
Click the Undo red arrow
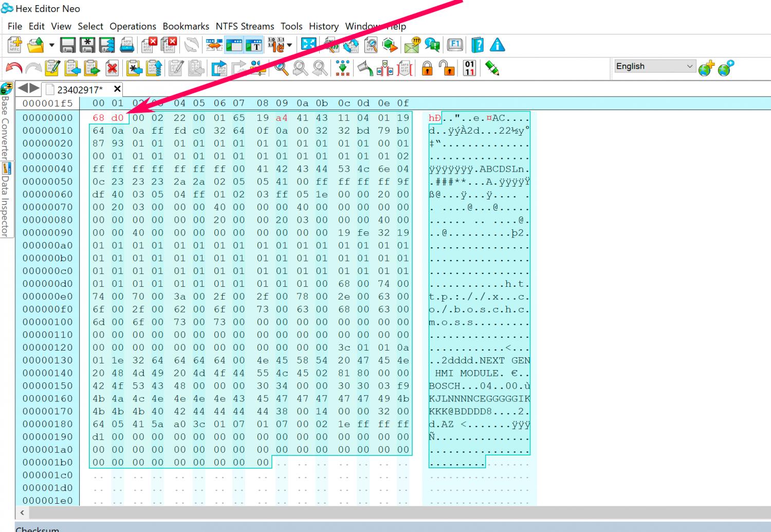[x=14, y=68]
